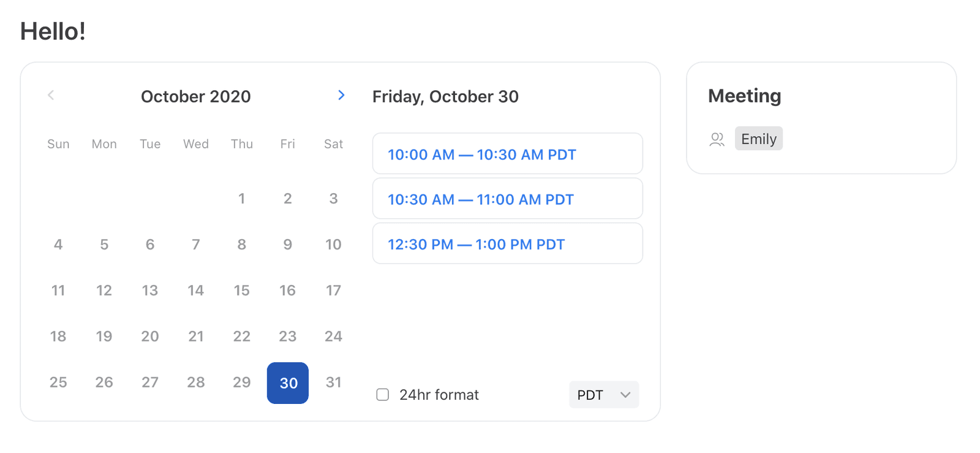Select October 30 on the calendar

coord(288,383)
